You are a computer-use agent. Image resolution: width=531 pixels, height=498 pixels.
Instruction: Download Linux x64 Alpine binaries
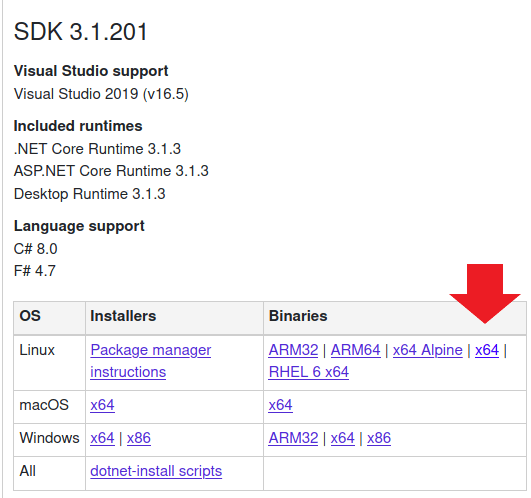click(x=428, y=350)
